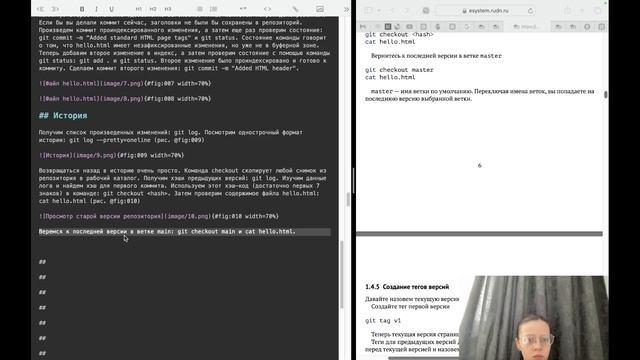Screen dimensions: 640x360
Task: Insert a hyperlink via the link icon
Action: 295,9
